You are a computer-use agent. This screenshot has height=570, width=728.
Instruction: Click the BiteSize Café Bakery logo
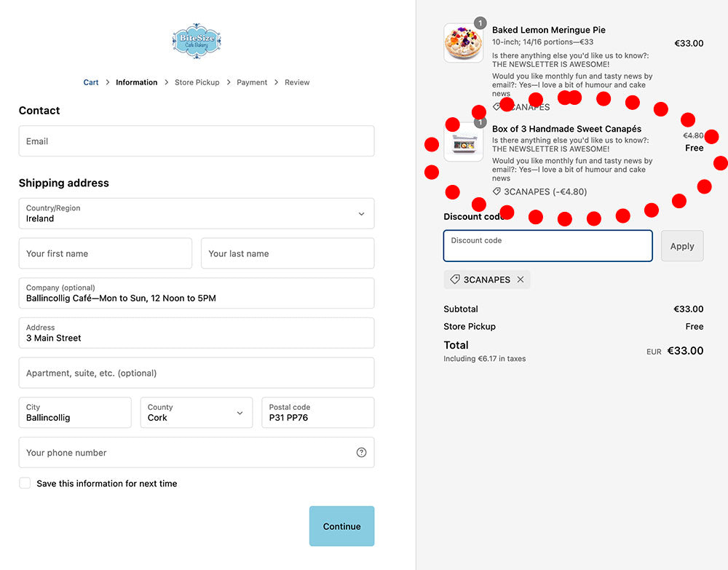click(x=197, y=41)
